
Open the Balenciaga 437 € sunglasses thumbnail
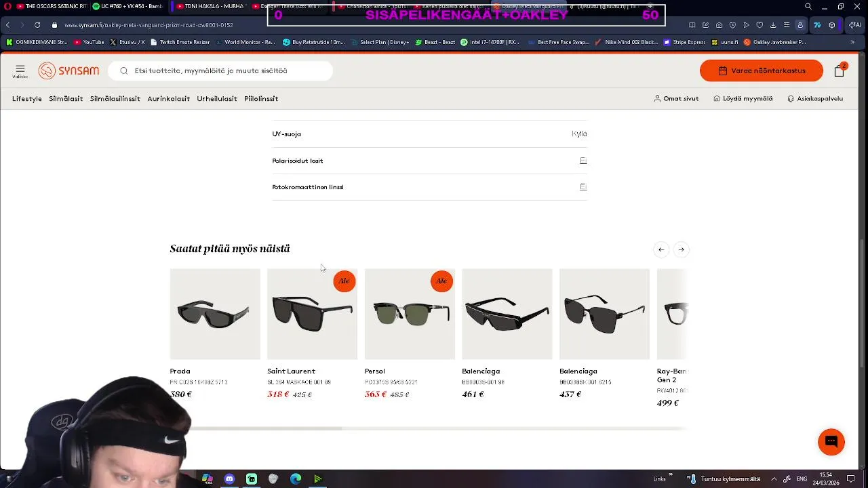(x=604, y=314)
